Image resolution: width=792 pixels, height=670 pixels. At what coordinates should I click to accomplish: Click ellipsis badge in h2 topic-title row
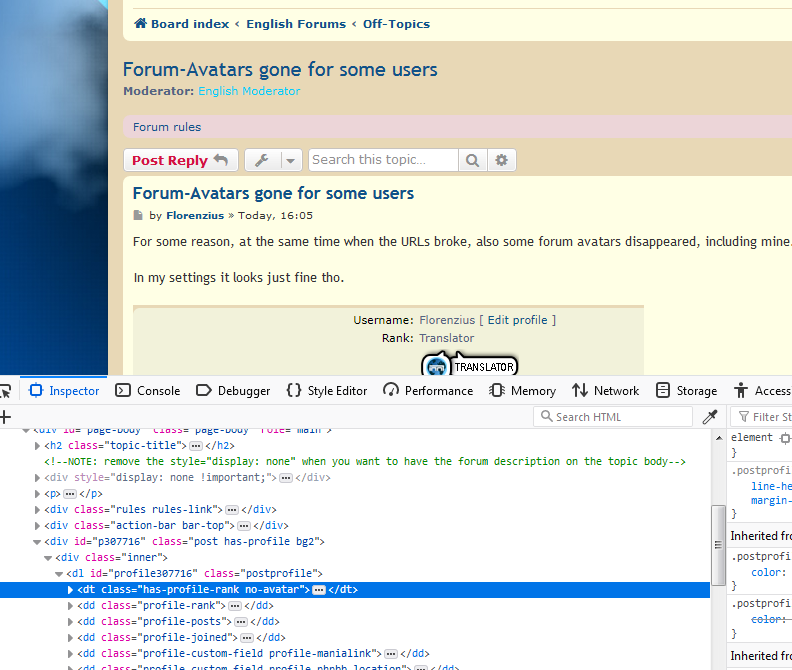195,446
